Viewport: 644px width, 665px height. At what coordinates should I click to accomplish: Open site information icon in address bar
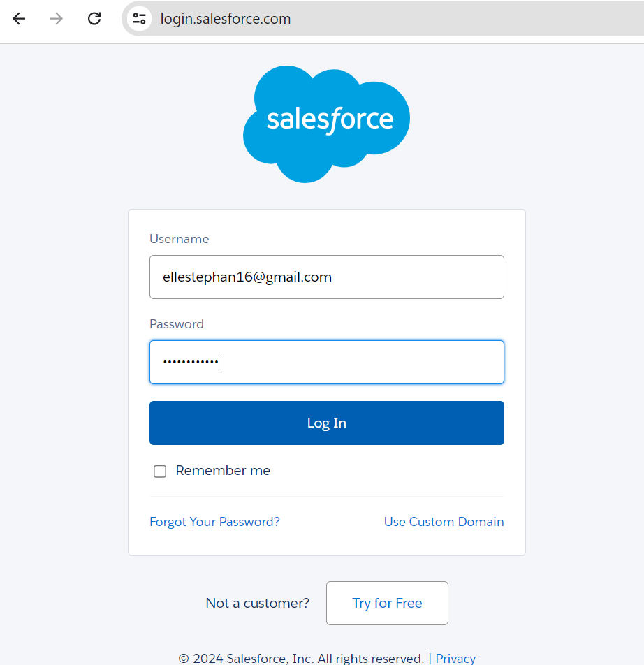tap(140, 19)
